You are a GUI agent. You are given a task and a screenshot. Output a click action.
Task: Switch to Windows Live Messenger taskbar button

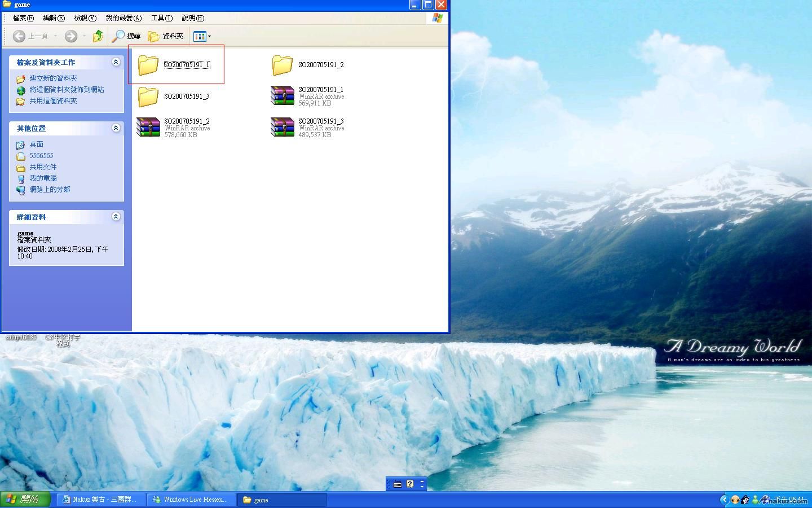191,500
